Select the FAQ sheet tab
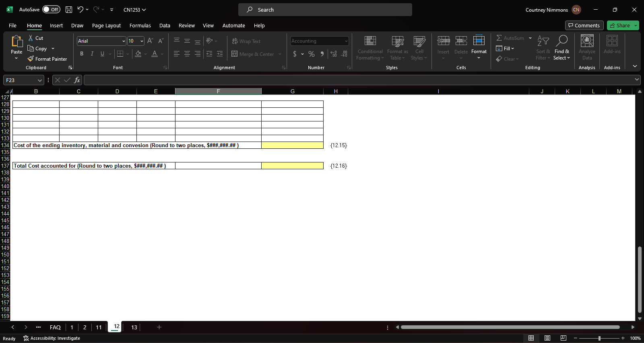 (x=55, y=327)
